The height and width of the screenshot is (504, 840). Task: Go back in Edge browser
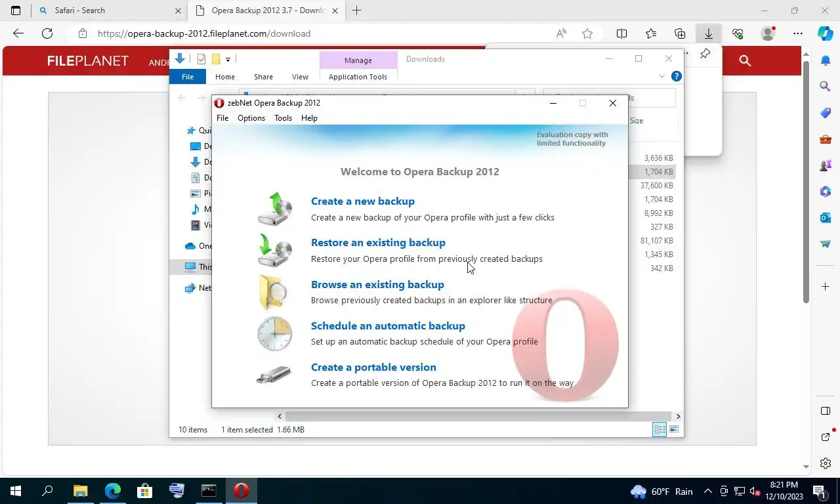[18, 33]
